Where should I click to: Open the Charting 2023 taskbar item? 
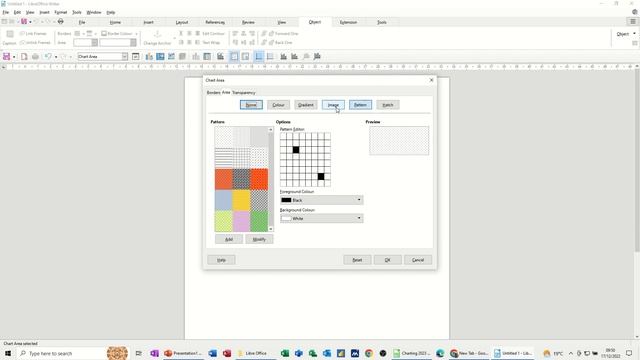[x=412, y=353]
